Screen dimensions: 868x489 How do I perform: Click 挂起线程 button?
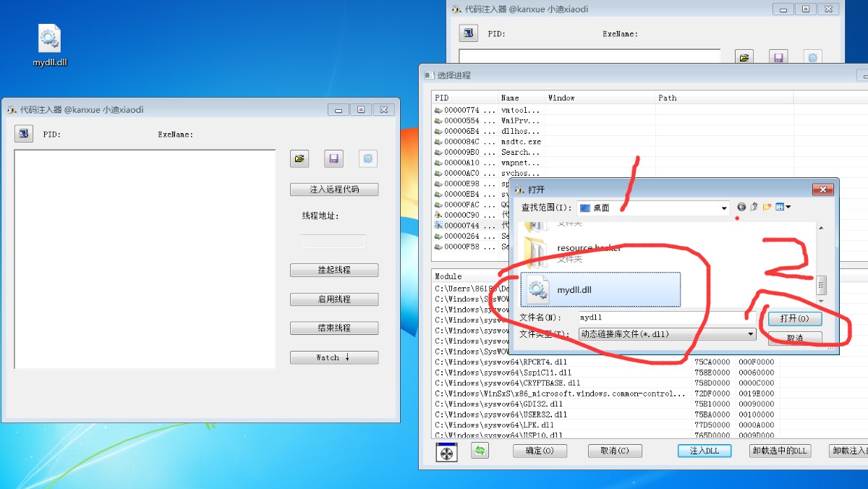pos(334,270)
